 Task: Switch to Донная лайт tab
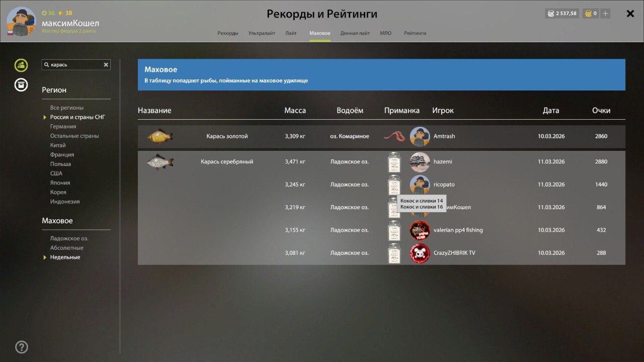coord(355,33)
